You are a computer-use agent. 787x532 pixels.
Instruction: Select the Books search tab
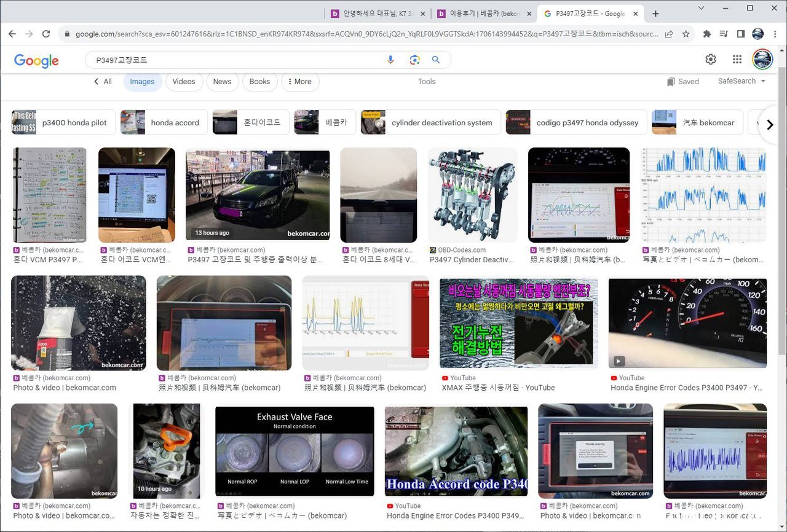259,82
